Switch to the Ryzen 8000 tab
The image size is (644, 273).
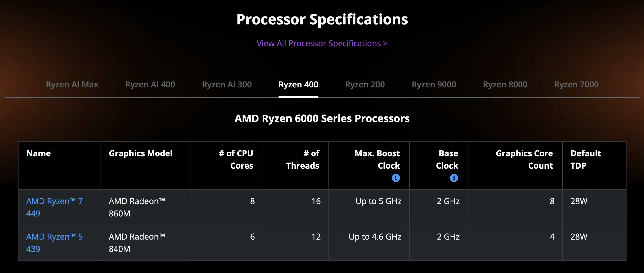(505, 85)
